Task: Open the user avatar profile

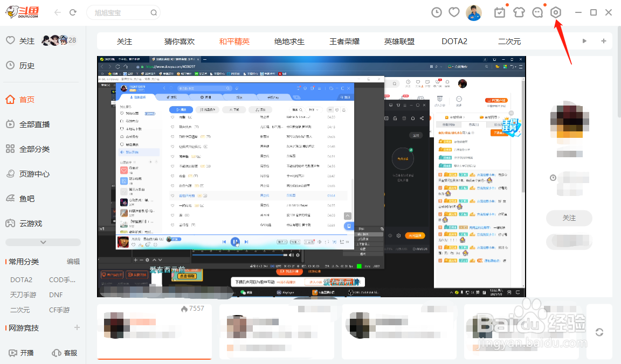Action: [x=474, y=13]
